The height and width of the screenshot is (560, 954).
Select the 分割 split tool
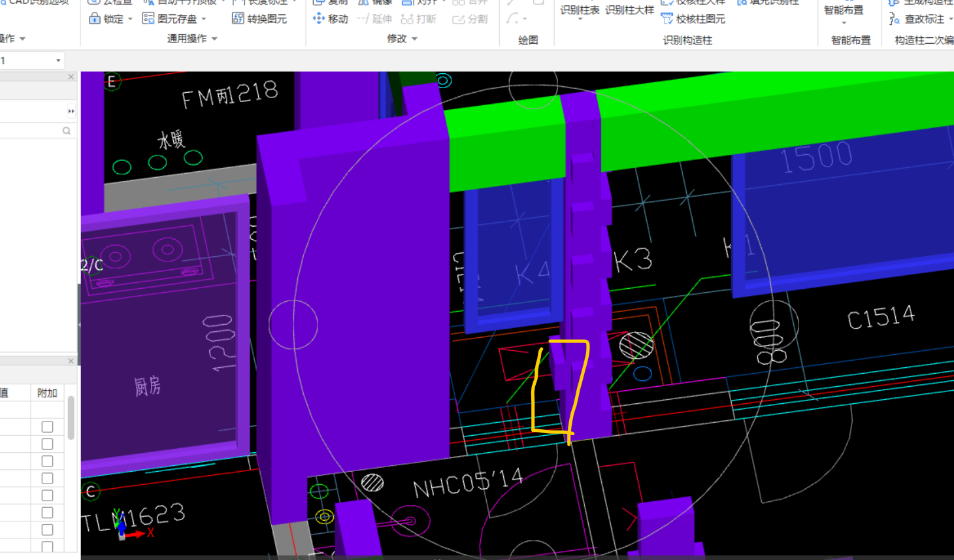pyautogui.click(x=470, y=19)
